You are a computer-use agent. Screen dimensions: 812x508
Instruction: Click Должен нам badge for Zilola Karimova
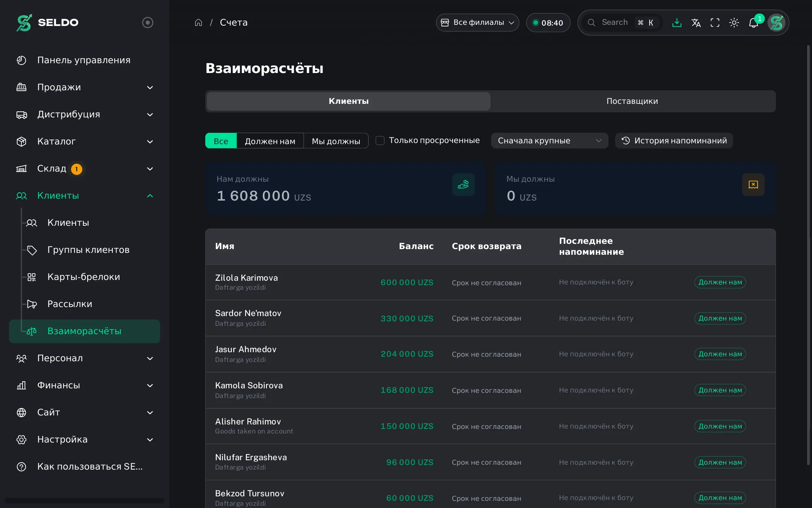(720, 282)
